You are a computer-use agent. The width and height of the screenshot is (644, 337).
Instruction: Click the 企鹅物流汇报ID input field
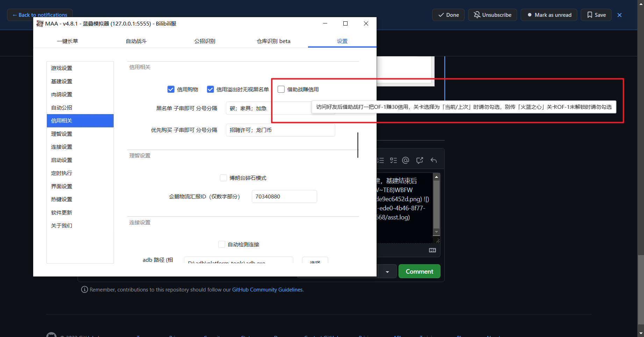pyautogui.click(x=284, y=196)
